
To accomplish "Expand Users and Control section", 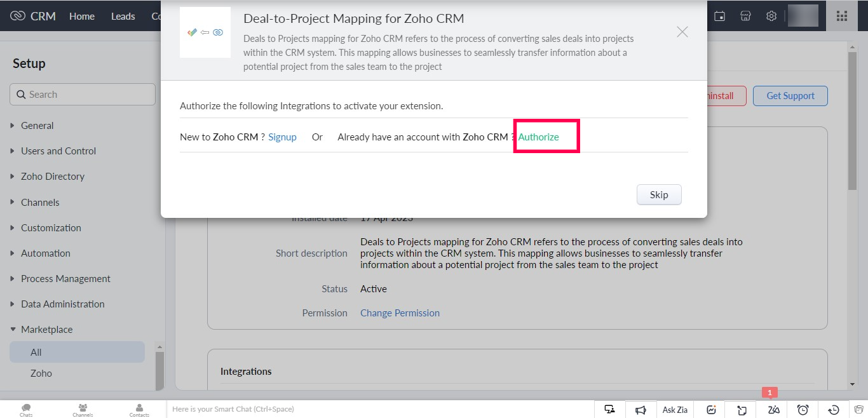I will [x=58, y=151].
